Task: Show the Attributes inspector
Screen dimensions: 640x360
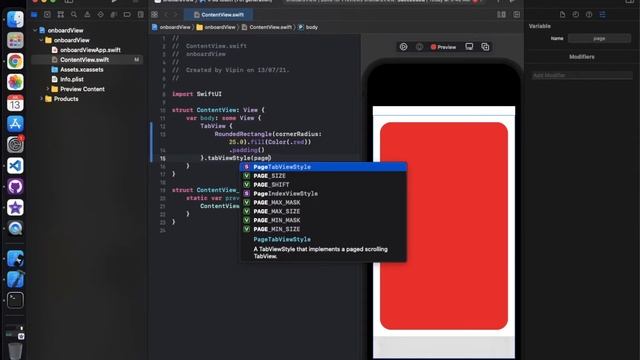Action: coord(602,15)
